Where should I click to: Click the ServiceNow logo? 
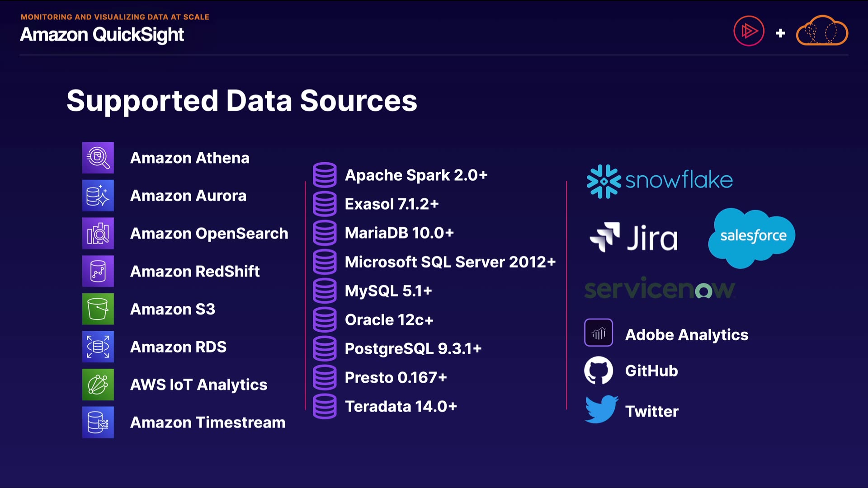pyautogui.click(x=659, y=289)
